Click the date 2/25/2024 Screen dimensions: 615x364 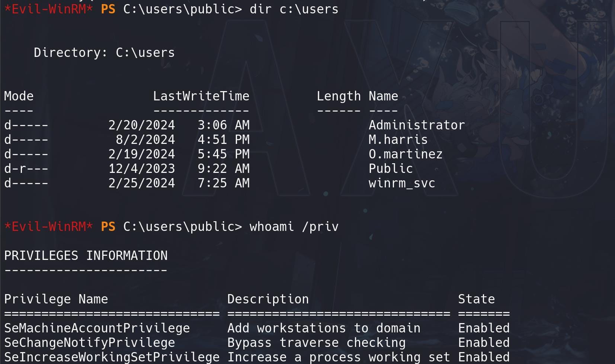coord(141,183)
